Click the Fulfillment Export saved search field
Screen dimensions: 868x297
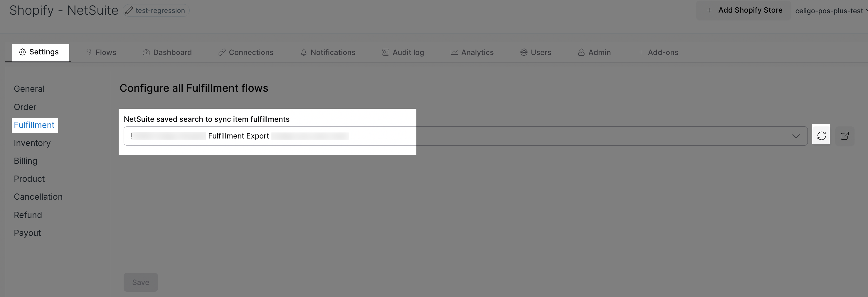pos(465,136)
